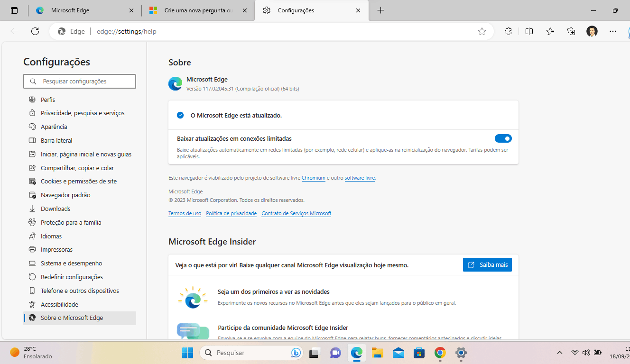Click Seja um dos primeiros a ver as novidades

tap(274, 292)
